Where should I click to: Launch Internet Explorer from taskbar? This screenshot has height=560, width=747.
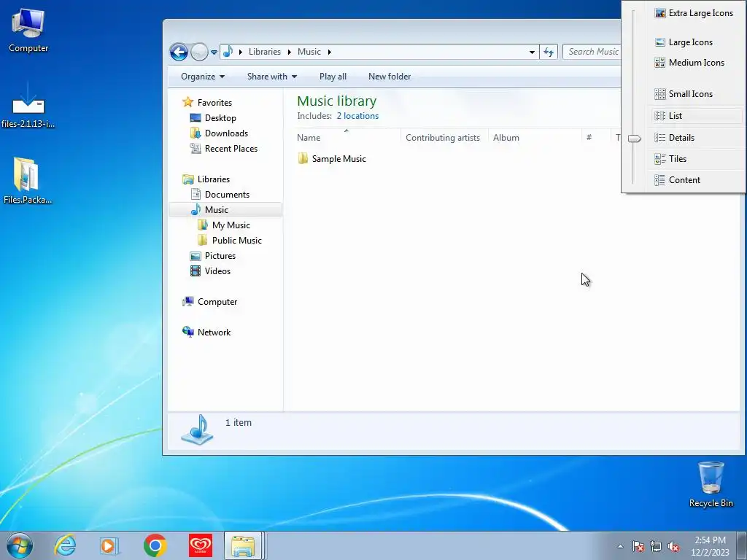65,545
